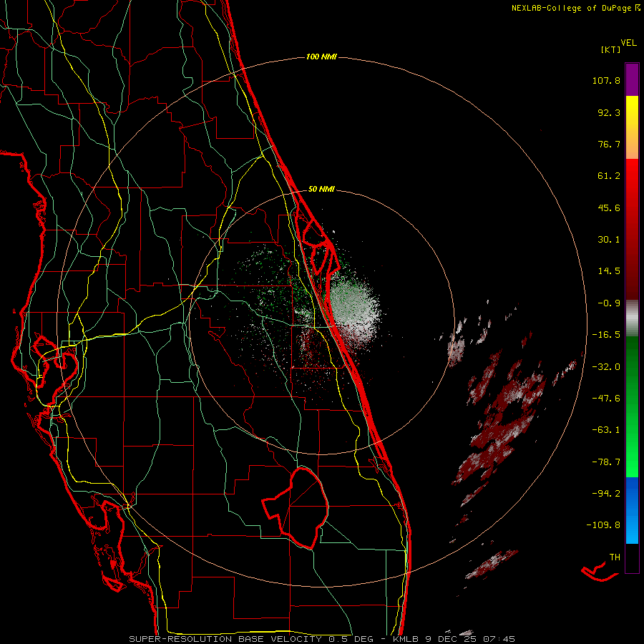The height and width of the screenshot is (644, 644).
Task: Click the -63.1 velocity scale value
Action: (x=606, y=430)
